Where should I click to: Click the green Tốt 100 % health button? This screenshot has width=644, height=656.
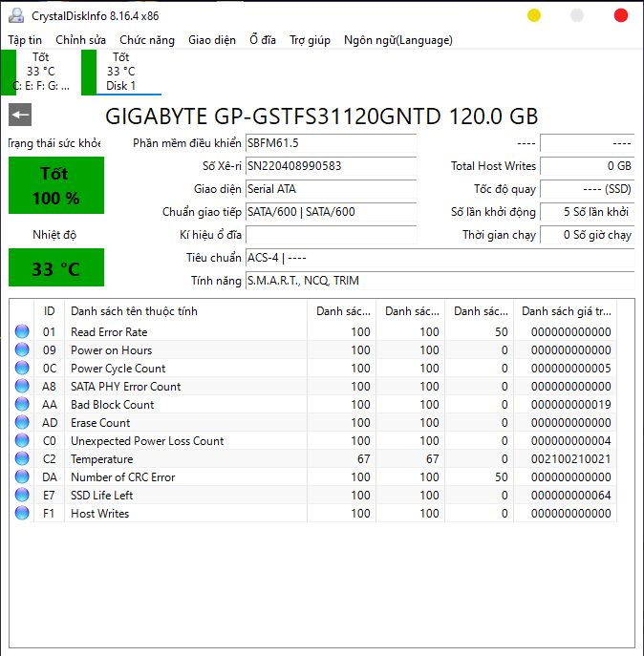(55, 185)
